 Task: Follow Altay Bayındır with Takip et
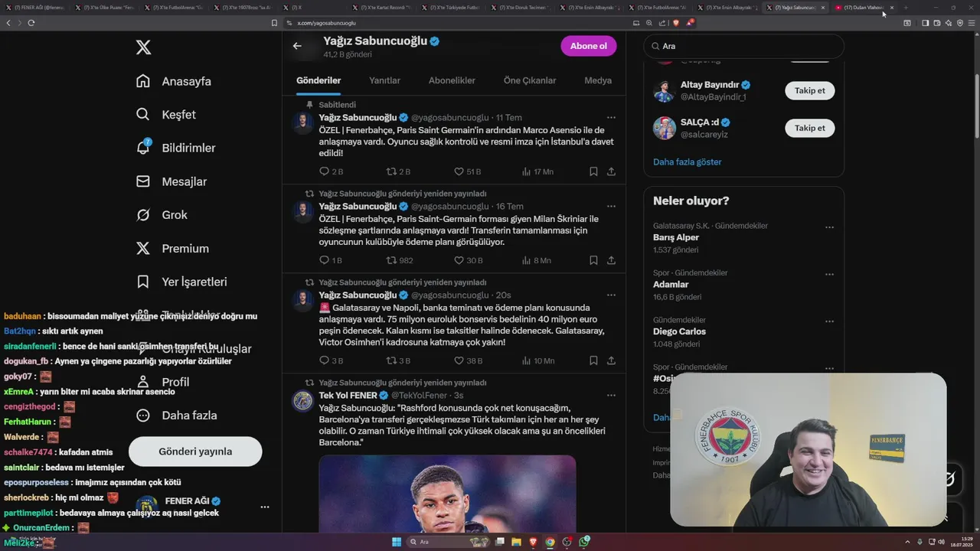[x=809, y=90]
